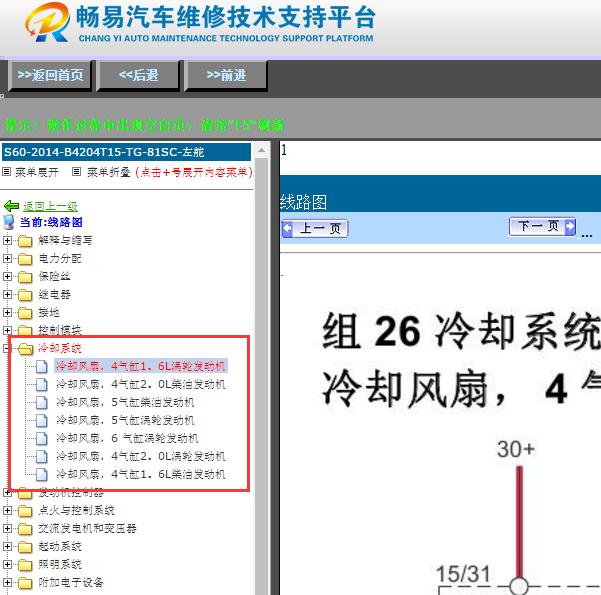
Task: Click the platform logo at top left
Action: 48,22
